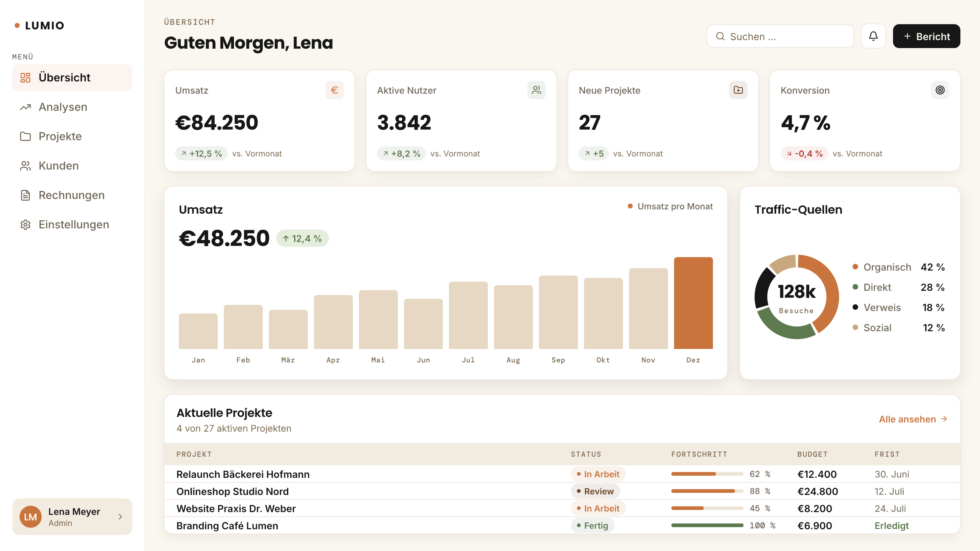Click the target icon on Konversion card
The width and height of the screenshot is (980, 551).
(940, 90)
